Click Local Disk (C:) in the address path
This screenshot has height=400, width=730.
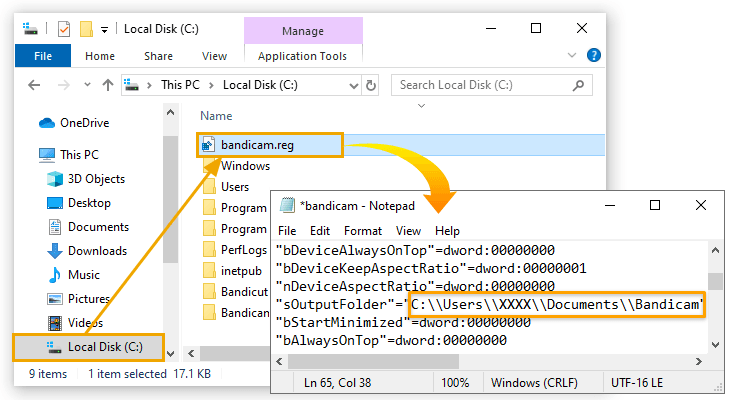[260, 85]
